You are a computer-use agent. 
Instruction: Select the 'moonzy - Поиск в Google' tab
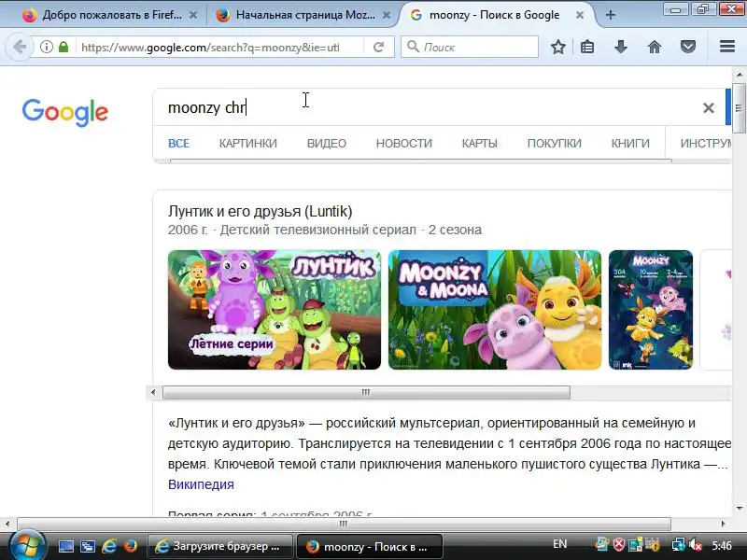(496, 15)
